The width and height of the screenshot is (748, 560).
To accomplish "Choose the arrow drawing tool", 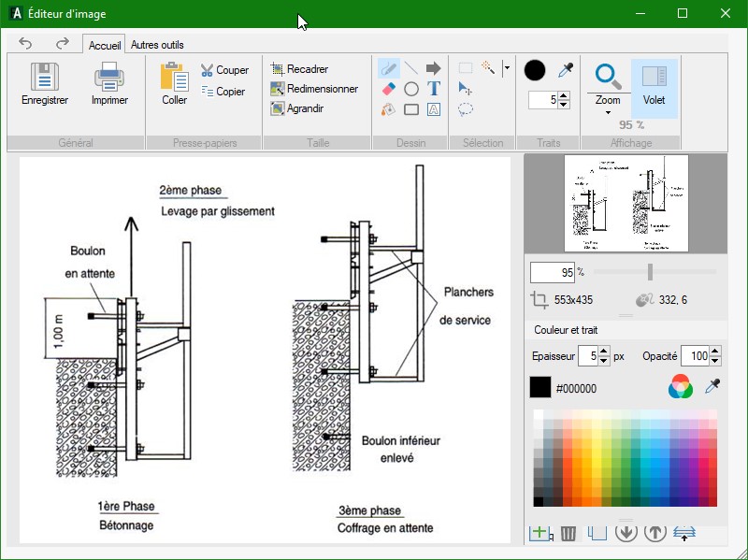I will 434,68.
